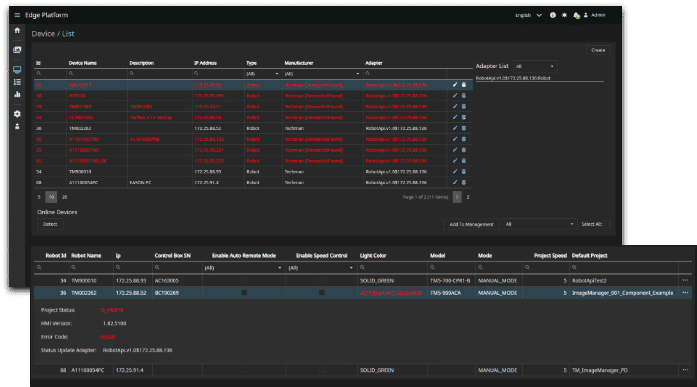This screenshot has width=697, height=387.
Task: Open the dashboard image icon in sidebar
Action: (x=17, y=50)
